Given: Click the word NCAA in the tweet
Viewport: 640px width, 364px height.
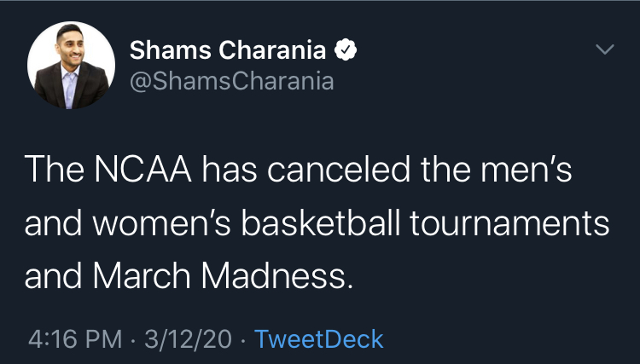Looking at the screenshot, I should [x=143, y=169].
